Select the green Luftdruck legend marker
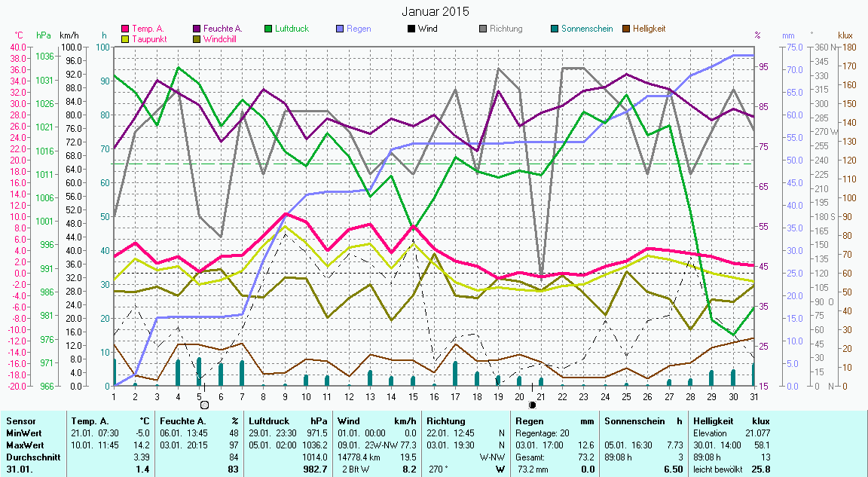Screen dimensions: 868x477 point(269,29)
